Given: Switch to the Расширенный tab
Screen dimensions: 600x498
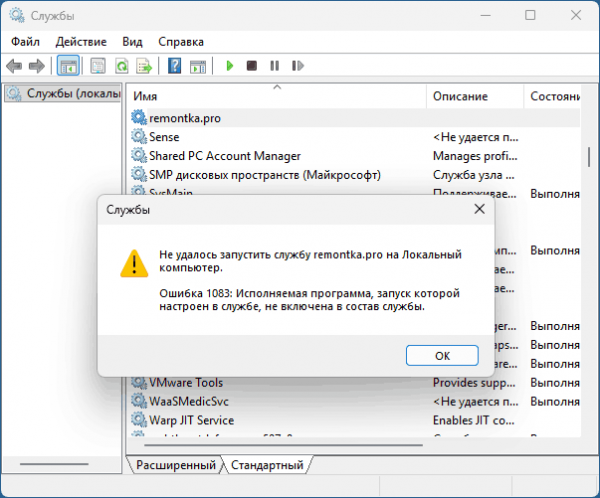Looking at the screenshot, I should pos(176,465).
